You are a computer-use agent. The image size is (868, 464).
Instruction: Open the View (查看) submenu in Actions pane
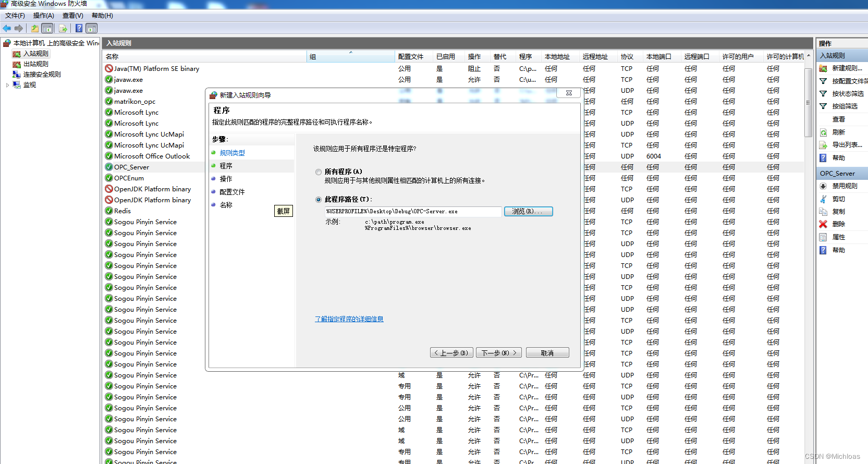click(838, 119)
